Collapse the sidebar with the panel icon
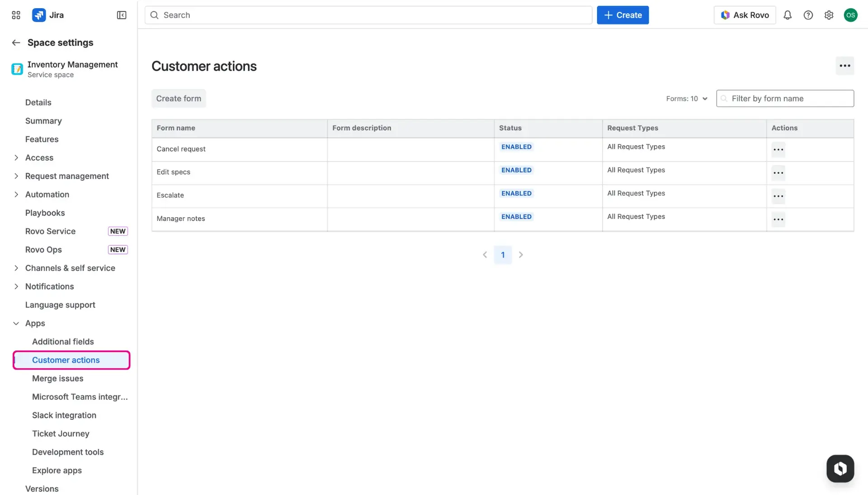This screenshot has width=868, height=495. 121,15
